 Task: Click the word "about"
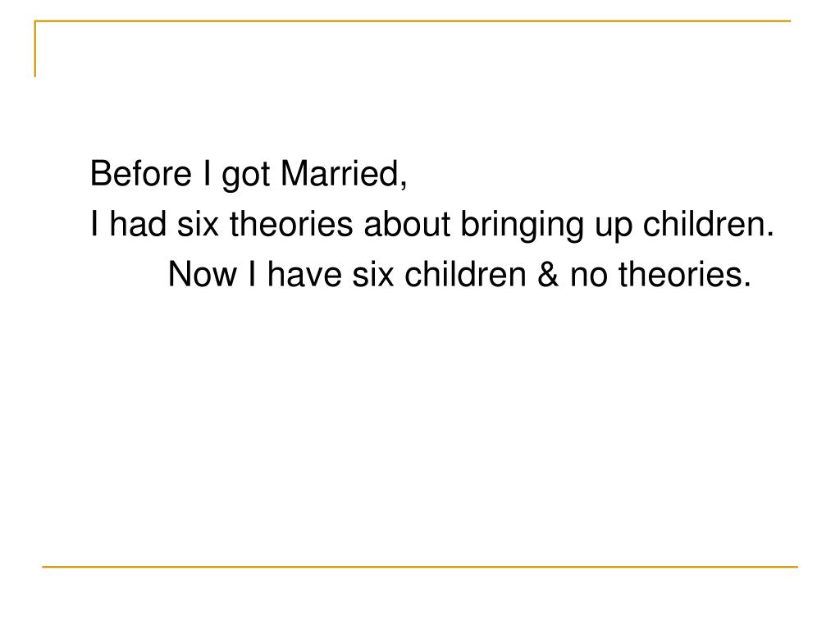407,223
